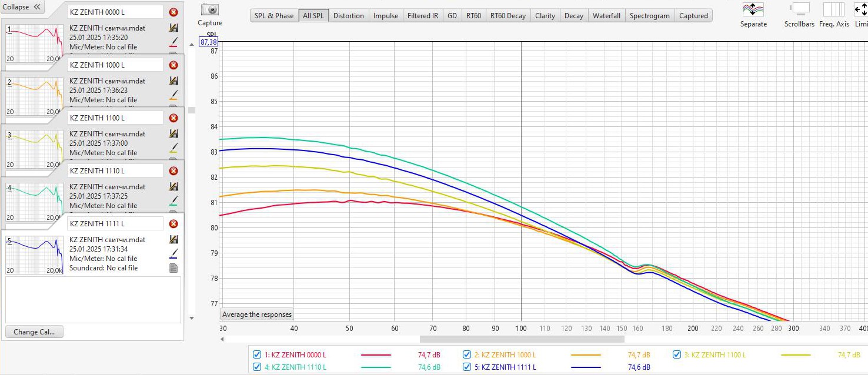Viewport: 868px width, 375px height.
Task: Open notes icon for KZ ZENITH 1111 L
Action: pos(173,268)
